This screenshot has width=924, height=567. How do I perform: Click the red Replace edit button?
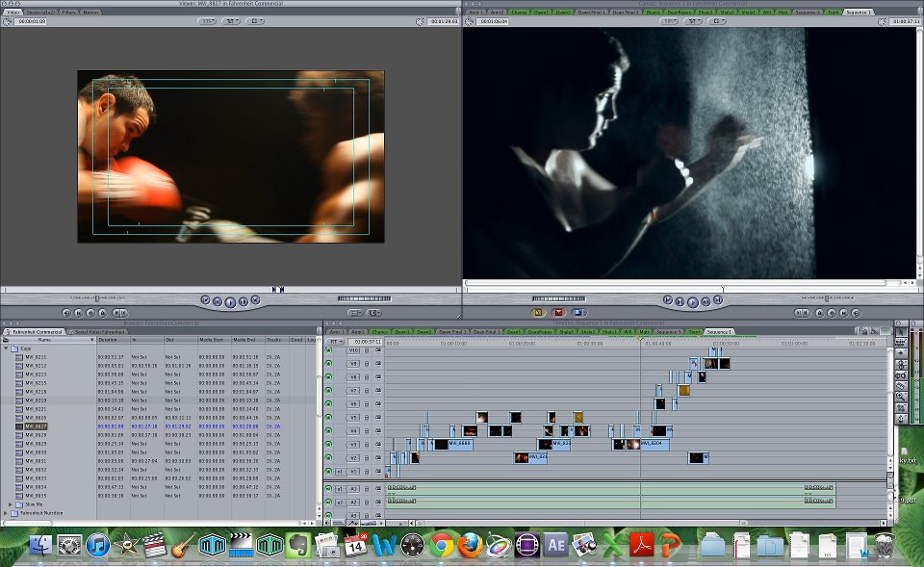tap(557, 313)
